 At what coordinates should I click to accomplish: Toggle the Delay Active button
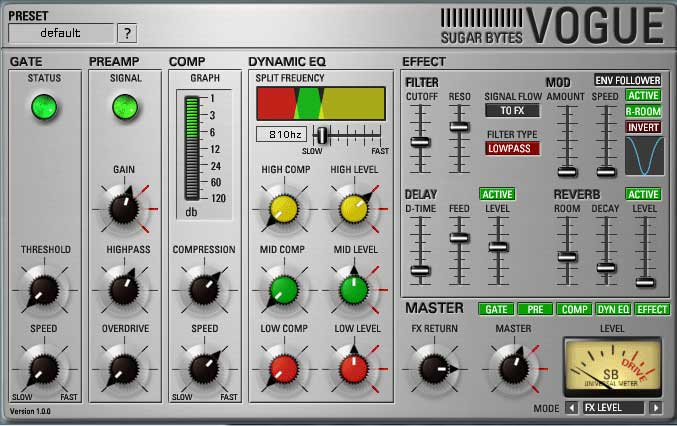click(x=497, y=194)
